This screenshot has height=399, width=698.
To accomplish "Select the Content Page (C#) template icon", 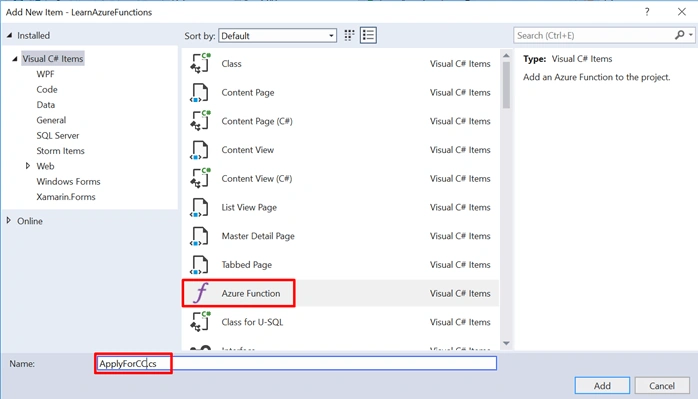I will [x=200, y=121].
